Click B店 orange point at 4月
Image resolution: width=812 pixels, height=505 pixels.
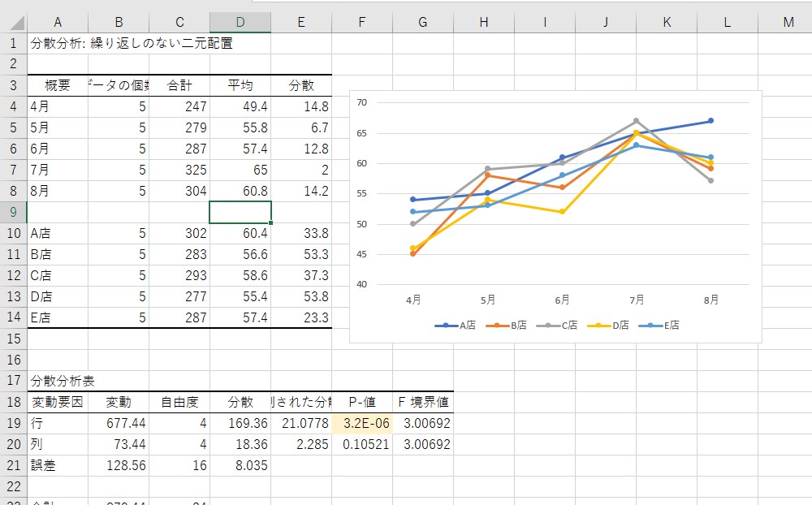(x=412, y=254)
